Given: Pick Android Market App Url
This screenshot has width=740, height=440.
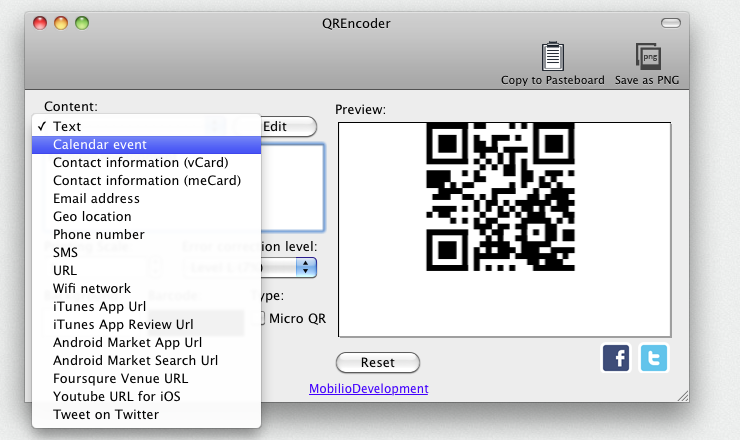Looking at the screenshot, I should click(x=146, y=342).
